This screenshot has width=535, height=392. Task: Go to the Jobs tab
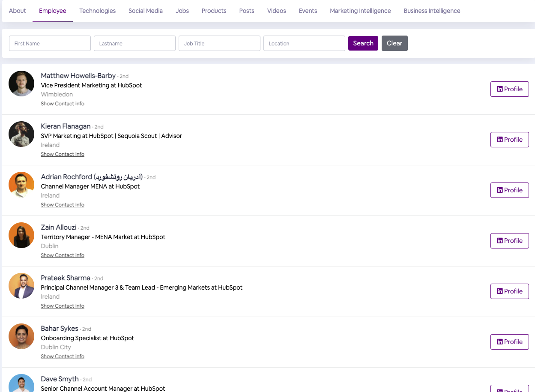(182, 11)
